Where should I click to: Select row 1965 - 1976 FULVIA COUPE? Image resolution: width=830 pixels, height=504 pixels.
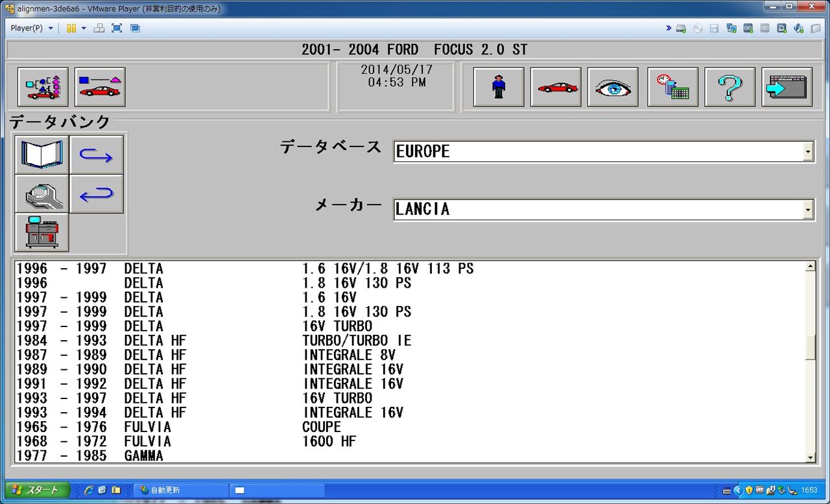(409, 427)
